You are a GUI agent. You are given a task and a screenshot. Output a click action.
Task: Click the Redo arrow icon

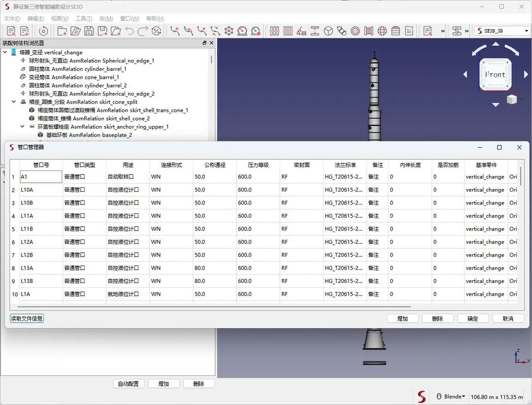coord(143,31)
